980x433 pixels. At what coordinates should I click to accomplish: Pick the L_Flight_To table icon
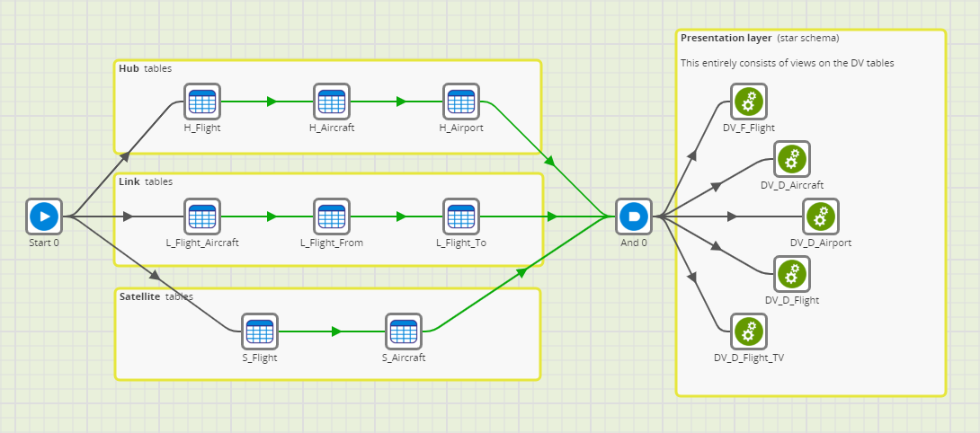tap(461, 216)
